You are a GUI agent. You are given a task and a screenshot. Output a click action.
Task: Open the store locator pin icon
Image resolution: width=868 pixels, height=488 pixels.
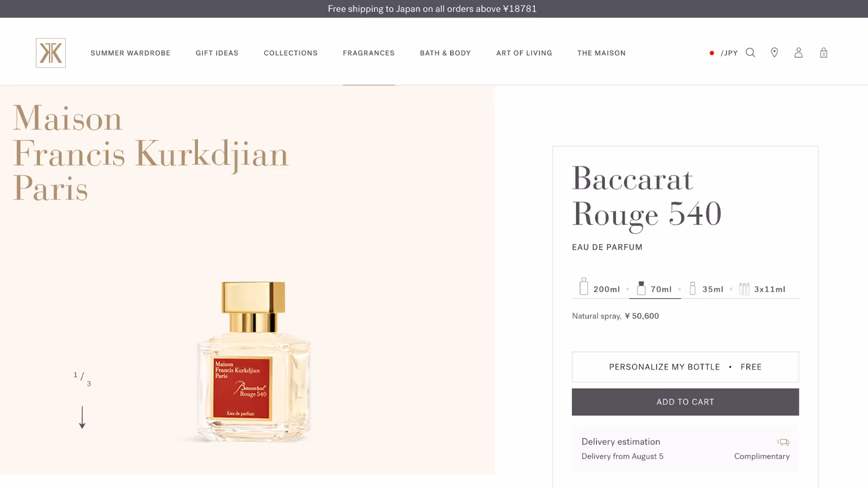[x=774, y=53]
